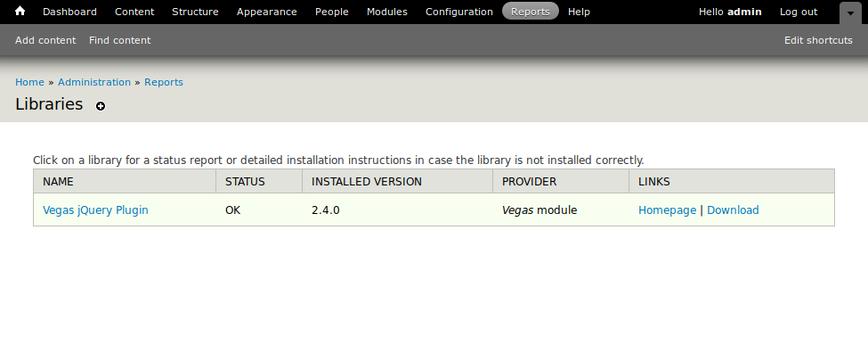
Task: Choose the Add content shortcut
Action: (45, 40)
